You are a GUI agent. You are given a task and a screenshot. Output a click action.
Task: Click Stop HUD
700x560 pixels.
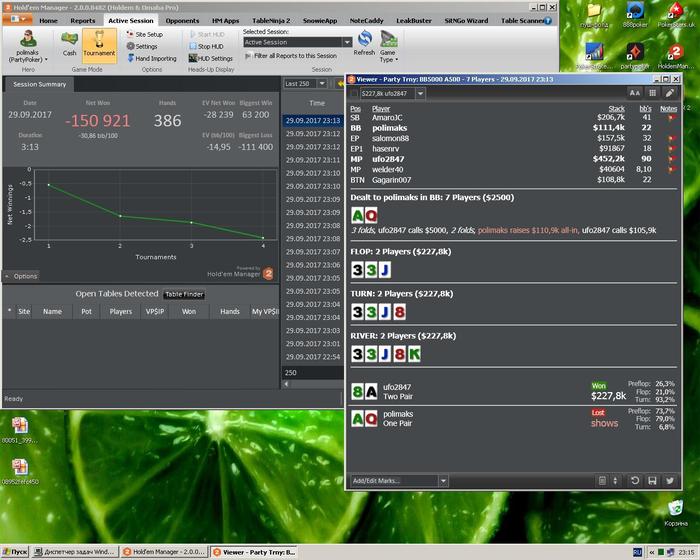click(206, 46)
